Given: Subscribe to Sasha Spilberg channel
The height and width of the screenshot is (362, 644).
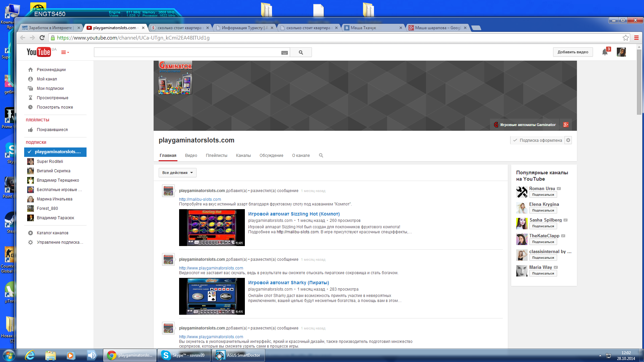Looking at the screenshot, I should point(543,226).
